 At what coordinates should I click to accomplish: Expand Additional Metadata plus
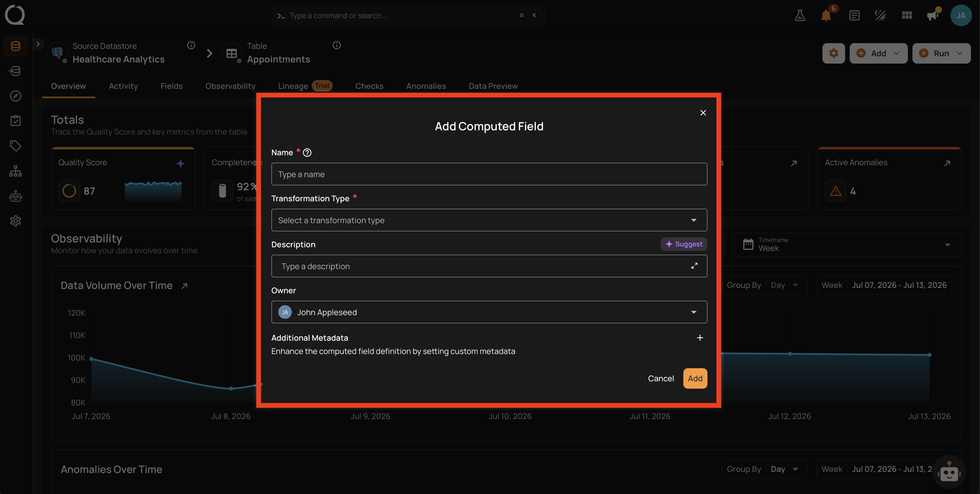point(700,338)
